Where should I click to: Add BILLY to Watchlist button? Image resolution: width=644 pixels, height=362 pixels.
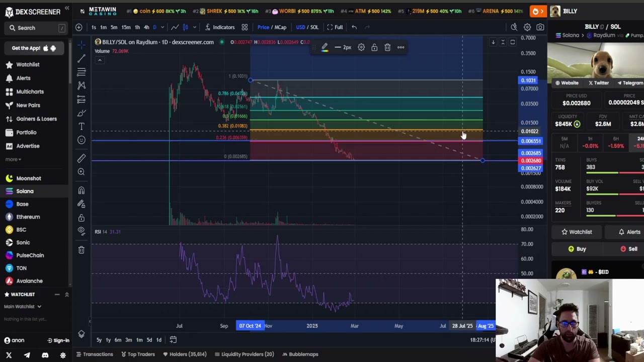click(x=577, y=232)
